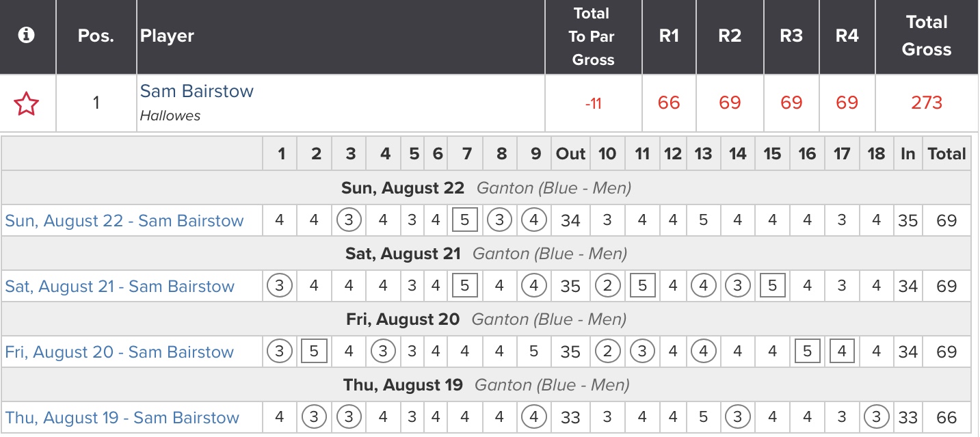Click the R1 column header
The height and width of the screenshot is (437, 980).
click(668, 36)
